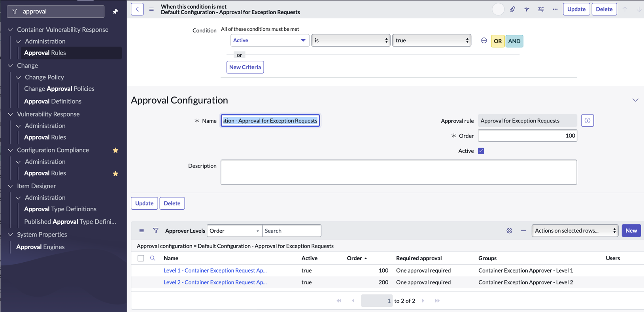This screenshot has height=312, width=644.
Task: Collapse the Approval Configuration section chevron
Action: coord(635,100)
